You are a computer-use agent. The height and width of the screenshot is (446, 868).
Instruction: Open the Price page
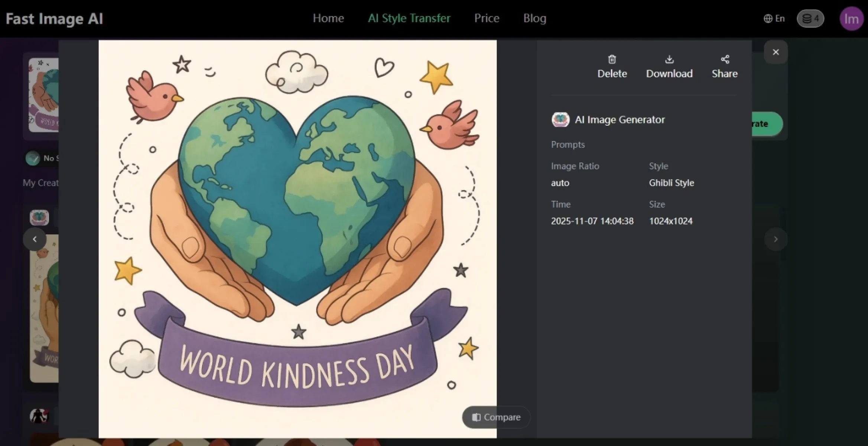tap(487, 18)
